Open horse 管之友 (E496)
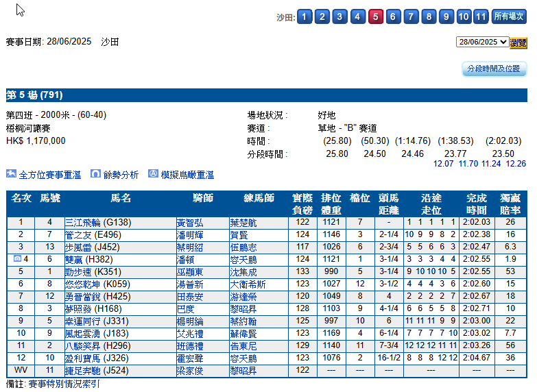Screen dimensions: 537x392 point(93,235)
